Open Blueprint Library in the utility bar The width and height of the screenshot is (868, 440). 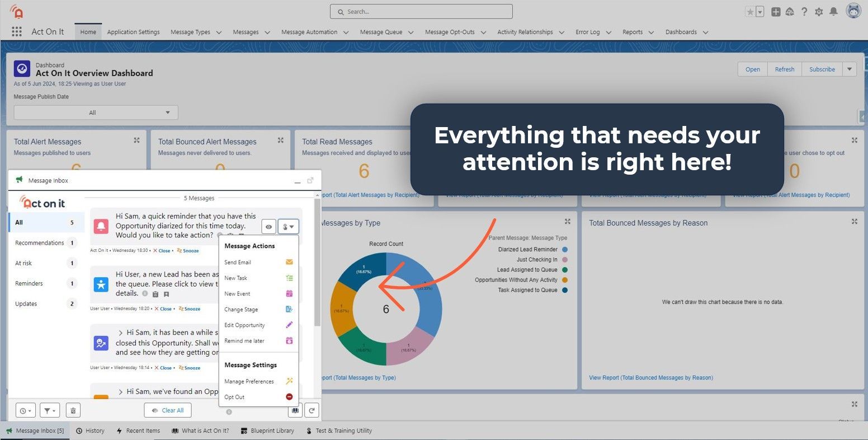click(x=267, y=430)
